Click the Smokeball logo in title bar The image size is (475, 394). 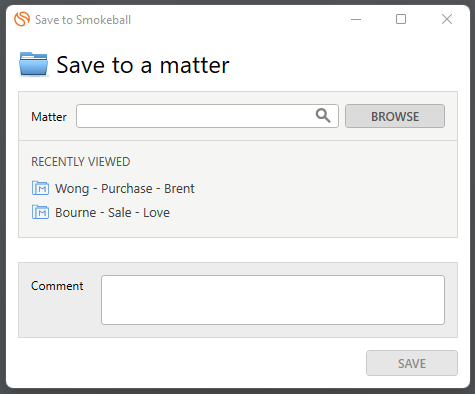coord(22,19)
